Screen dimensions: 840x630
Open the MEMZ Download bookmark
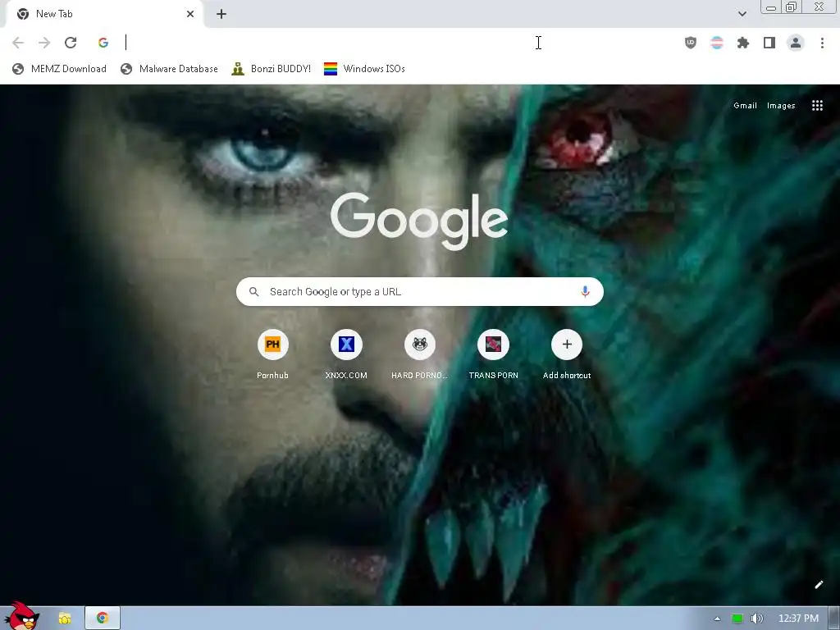point(59,69)
